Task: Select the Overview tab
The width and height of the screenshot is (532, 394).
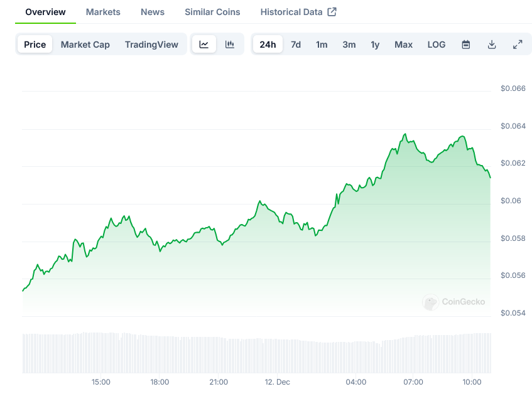Action: point(45,12)
